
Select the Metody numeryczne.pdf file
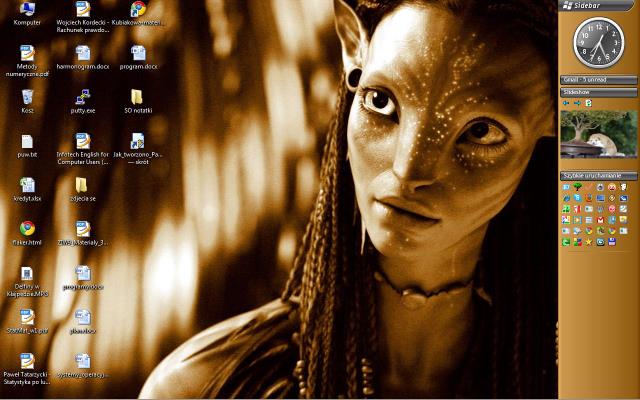[x=27, y=53]
